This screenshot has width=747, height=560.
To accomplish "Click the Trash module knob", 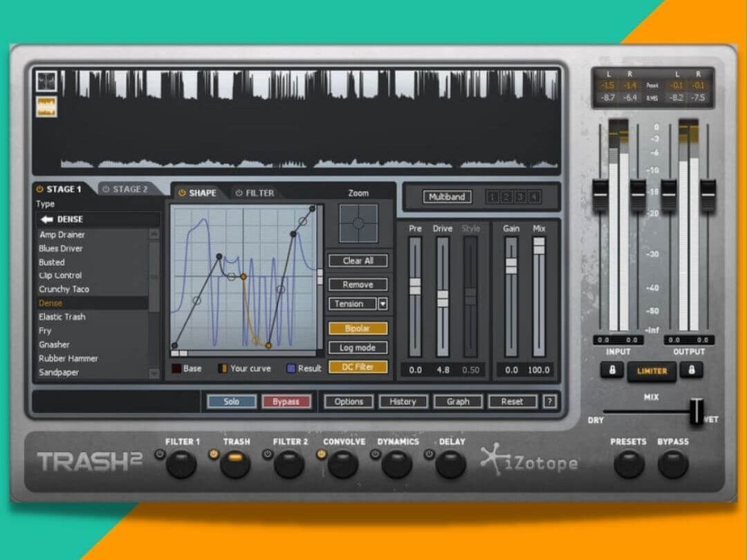I will 236,463.
